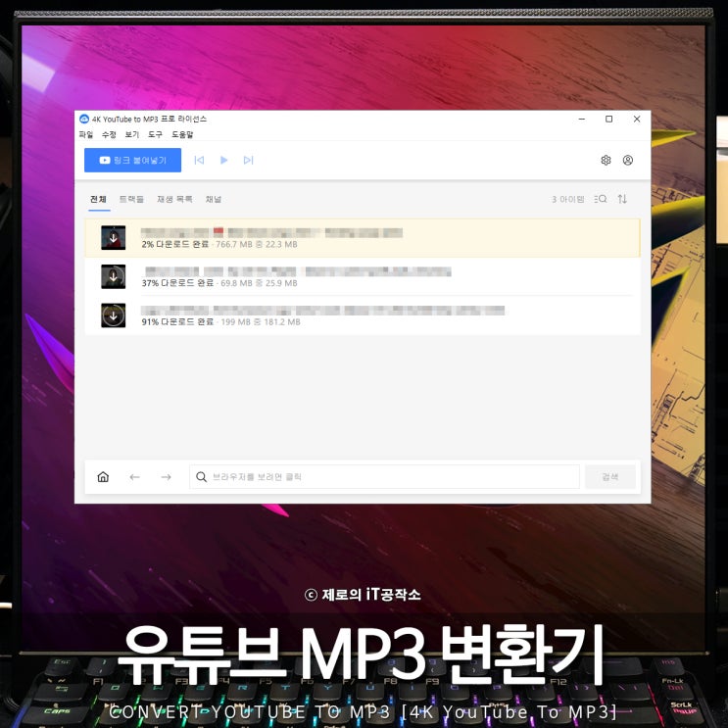728x728 pixels.
Task: Open the 수정 menu
Action: click(x=109, y=134)
